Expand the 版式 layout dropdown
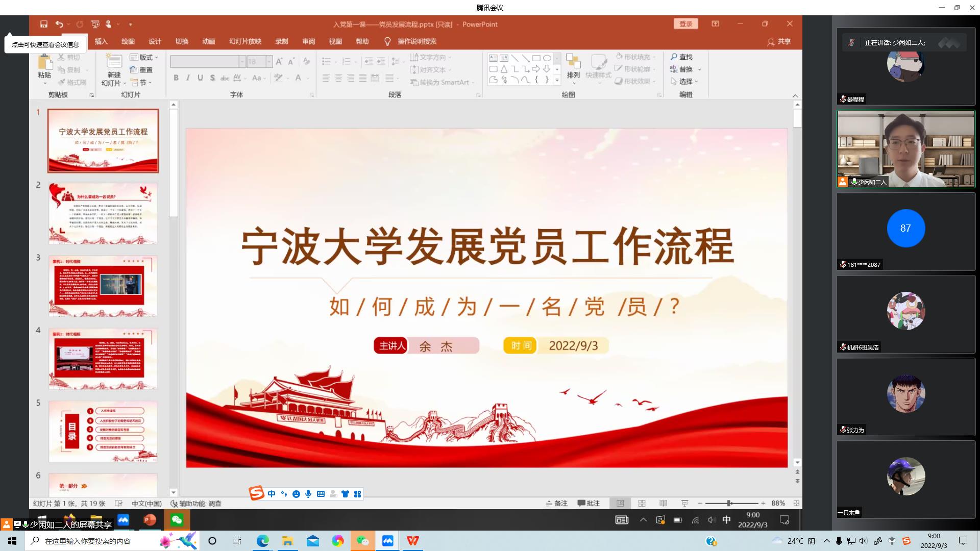 (144, 57)
